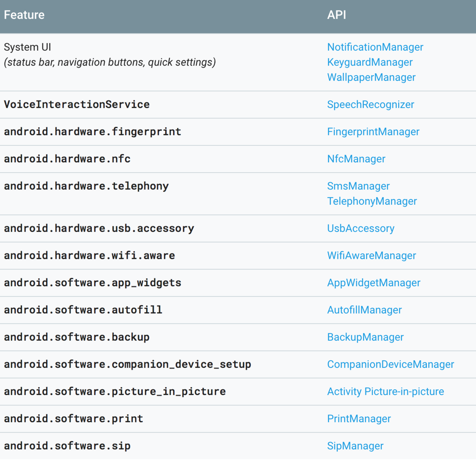
Task: Open WallpaperManager documentation link
Action: (x=371, y=77)
